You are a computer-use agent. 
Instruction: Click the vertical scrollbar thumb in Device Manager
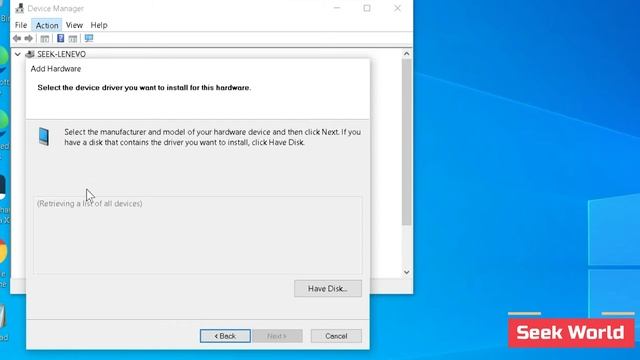click(407, 142)
